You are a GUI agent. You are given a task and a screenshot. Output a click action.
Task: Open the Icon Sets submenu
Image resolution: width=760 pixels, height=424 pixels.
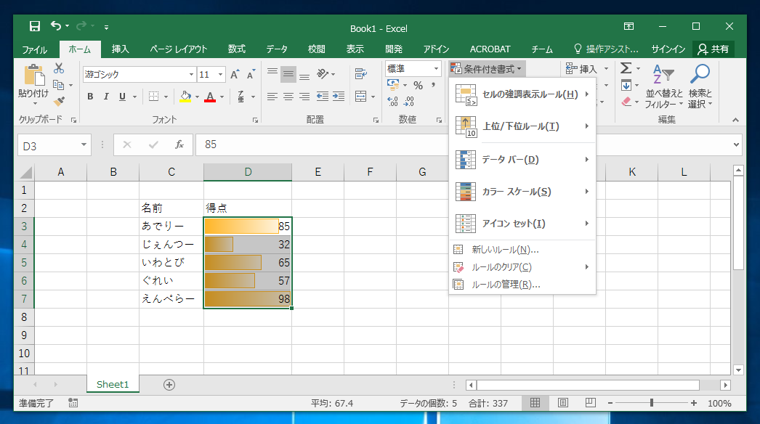(522, 223)
